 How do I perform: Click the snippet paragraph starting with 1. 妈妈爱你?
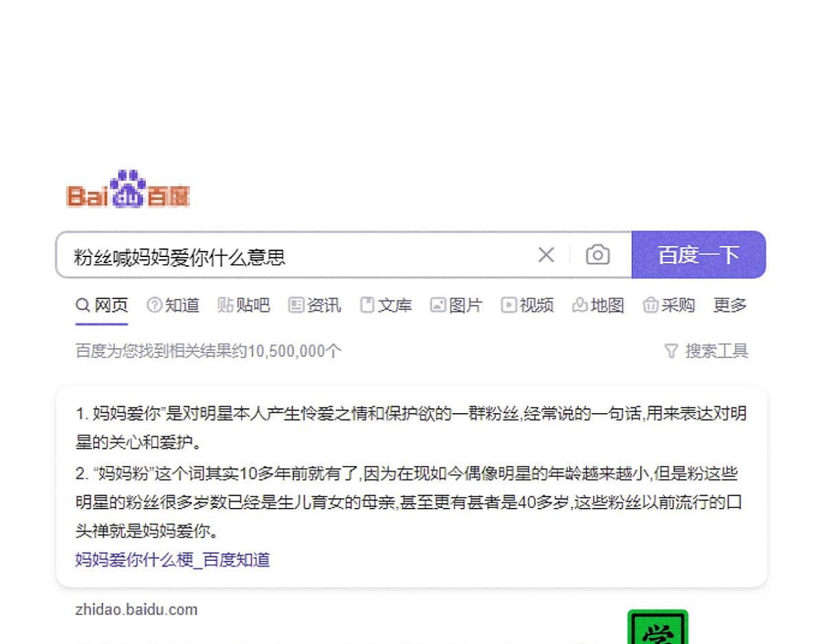(411, 428)
